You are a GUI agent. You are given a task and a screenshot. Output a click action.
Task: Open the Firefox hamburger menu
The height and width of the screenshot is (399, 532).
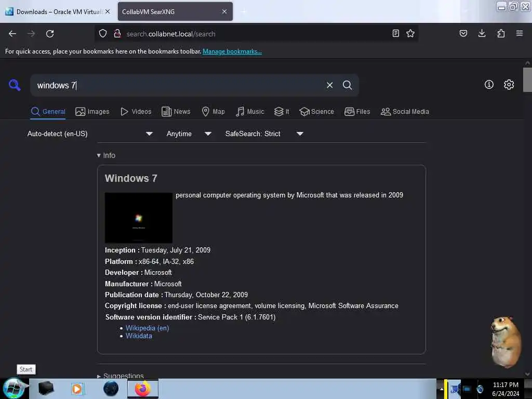pyautogui.click(x=520, y=33)
